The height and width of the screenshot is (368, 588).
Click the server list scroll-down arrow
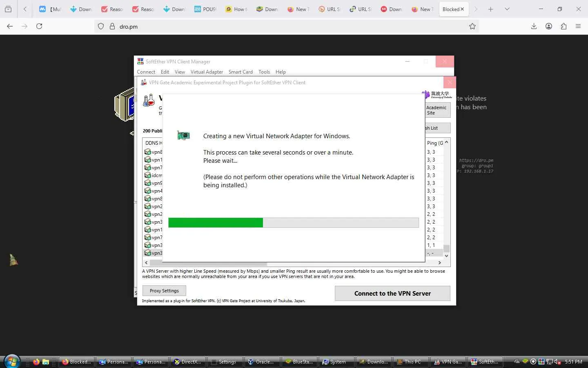[446, 256]
